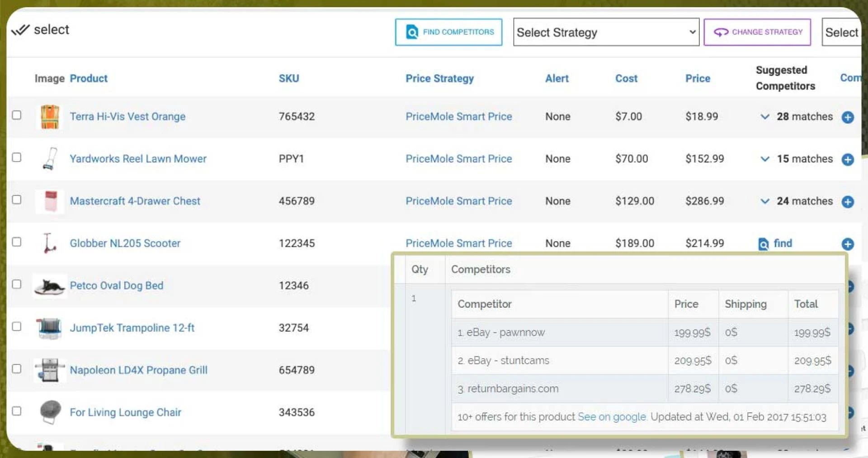Image resolution: width=868 pixels, height=458 pixels.
Task: Click plus icon in Globber NL205 Scooter row
Action: coord(848,244)
